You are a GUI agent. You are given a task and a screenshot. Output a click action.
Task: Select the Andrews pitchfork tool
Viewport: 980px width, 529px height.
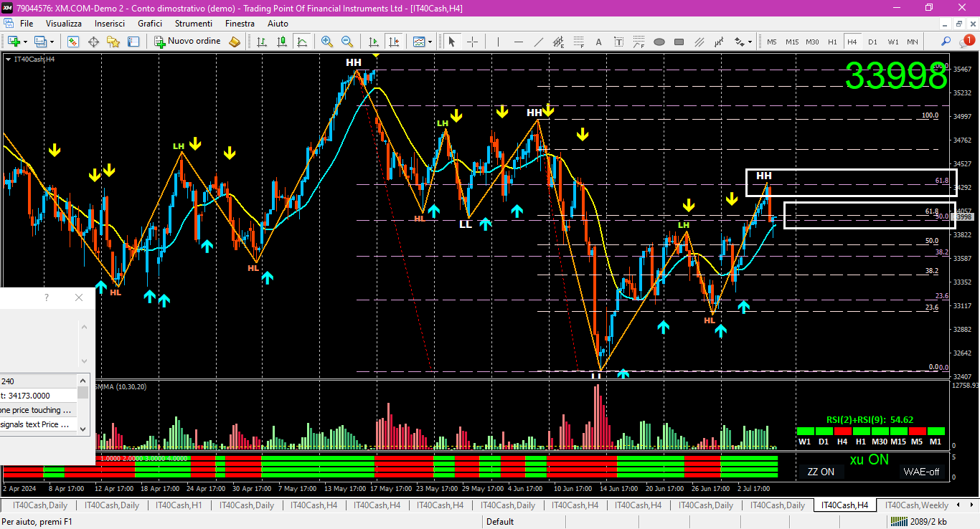(x=719, y=42)
